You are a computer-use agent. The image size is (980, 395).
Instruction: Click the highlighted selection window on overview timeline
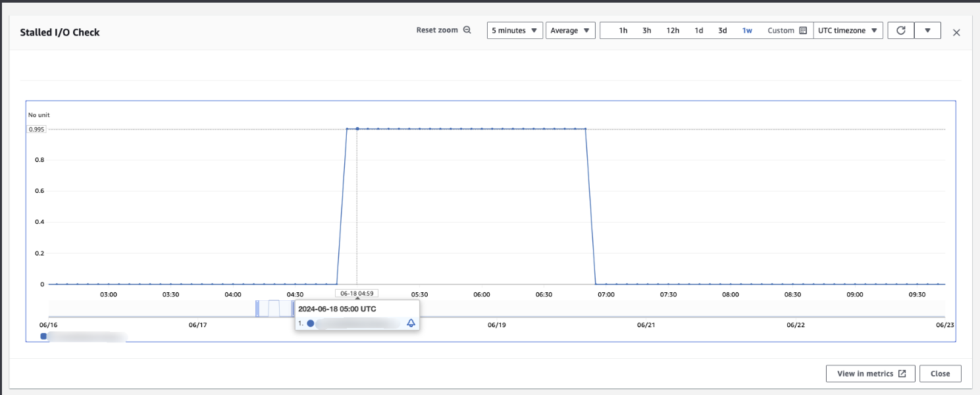pos(274,308)
